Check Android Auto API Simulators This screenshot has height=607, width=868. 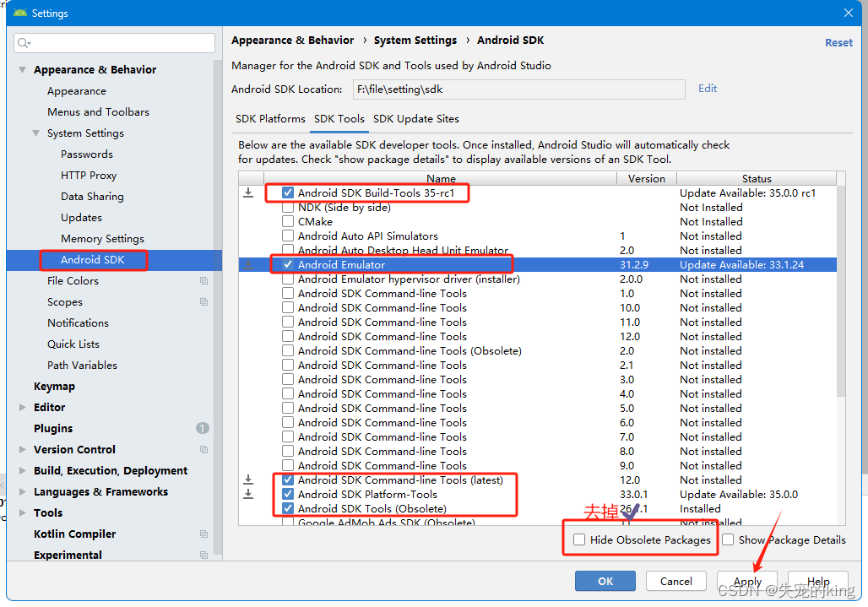coord(288,236)
